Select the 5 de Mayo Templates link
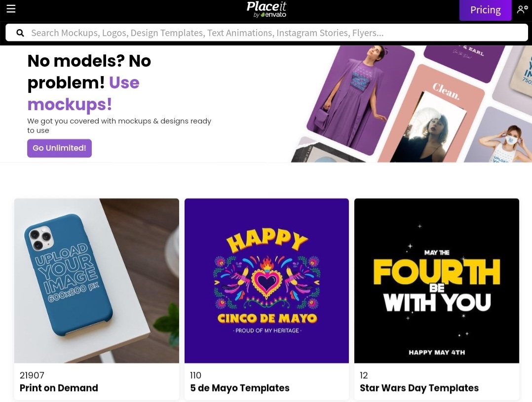The height and width of the screenshot is (402, 532). (x=240, y=388)
